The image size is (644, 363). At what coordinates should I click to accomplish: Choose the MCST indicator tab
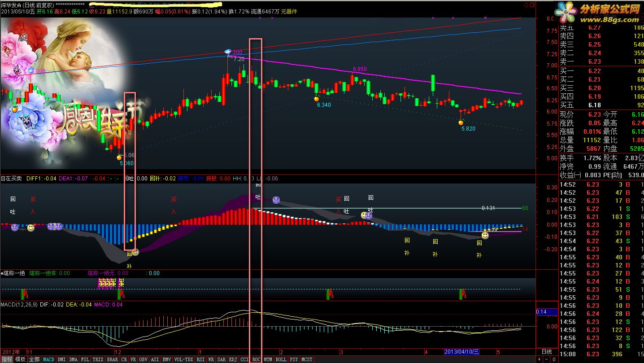tap(307, 359)
